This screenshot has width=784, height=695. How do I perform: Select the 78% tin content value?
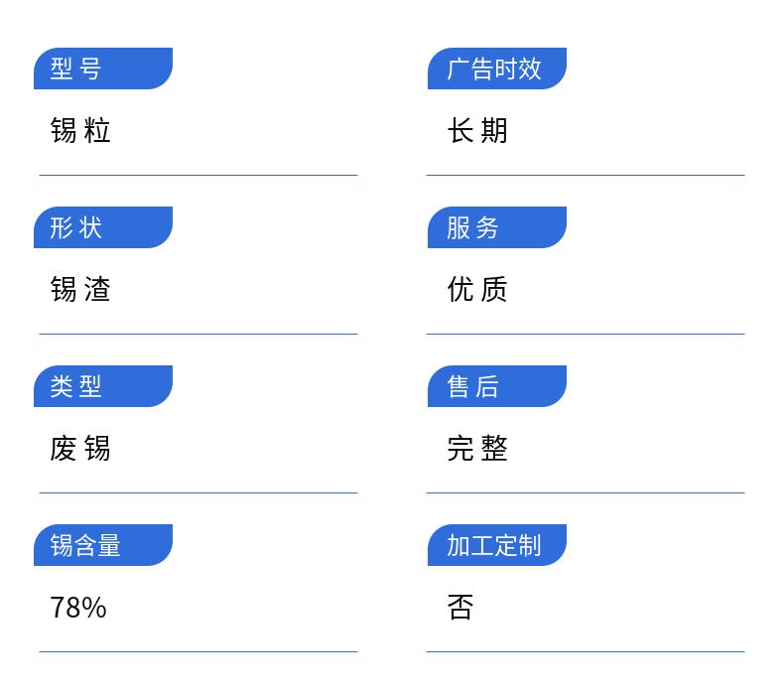point(78,608)
